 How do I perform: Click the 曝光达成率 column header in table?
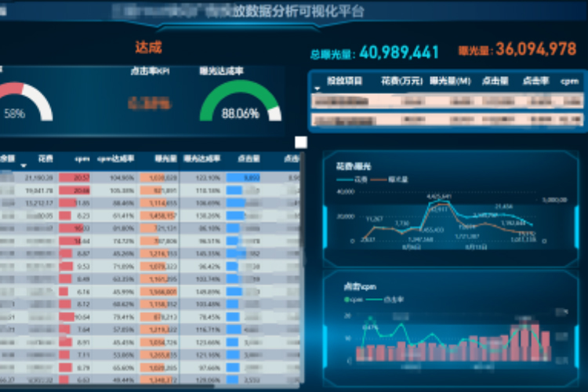point(201,158)
